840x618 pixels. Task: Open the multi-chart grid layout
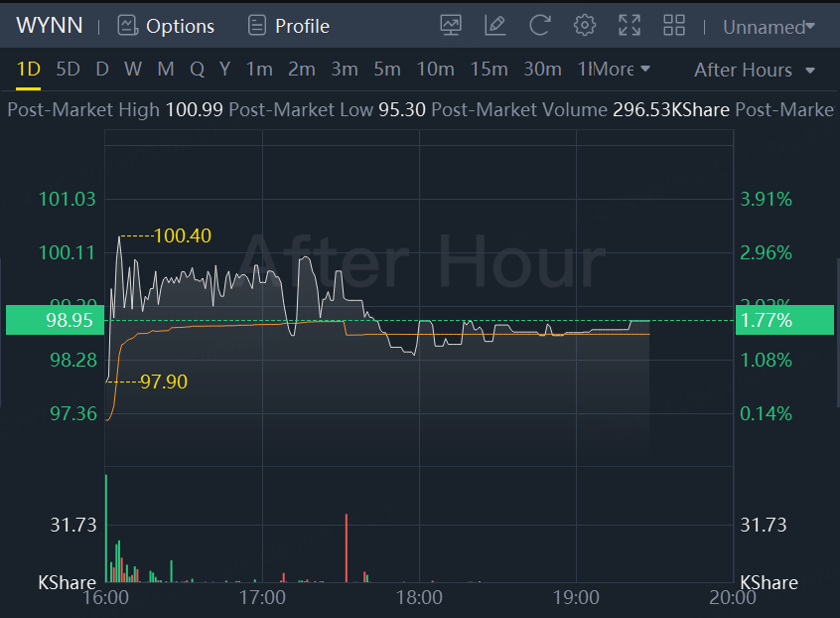click(x=674, y=25)
